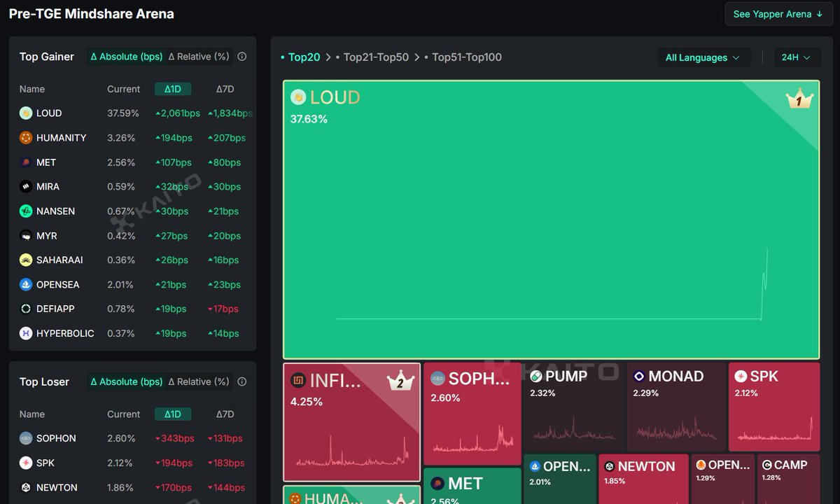Click the HYPERBOLIC token icon
The image size is (840, 504).
(x=26, y=333)
